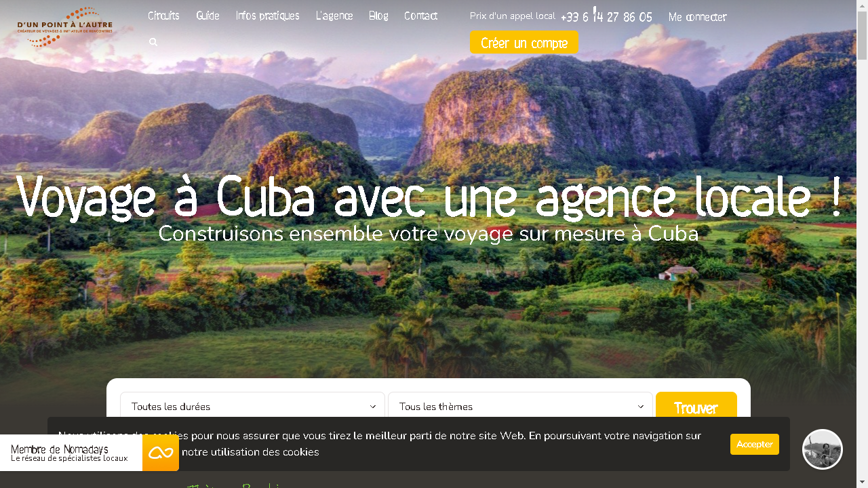Open the Contact page
868x488 pixels.
(420, 16)
